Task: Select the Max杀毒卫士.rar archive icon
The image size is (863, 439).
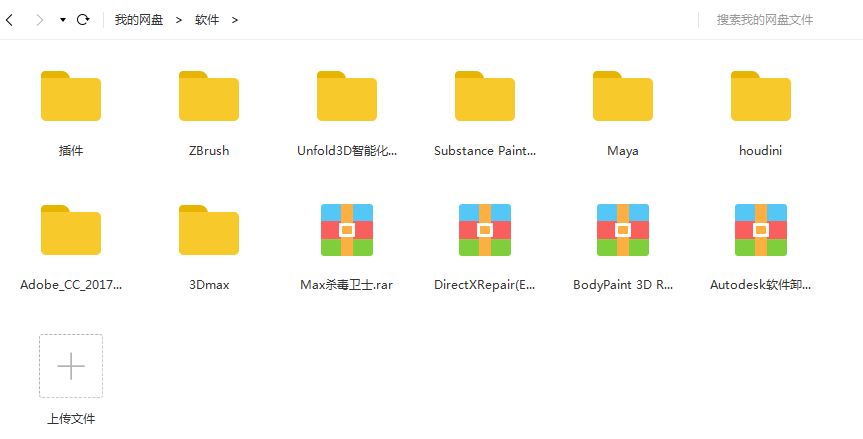Action: [347, 230]
